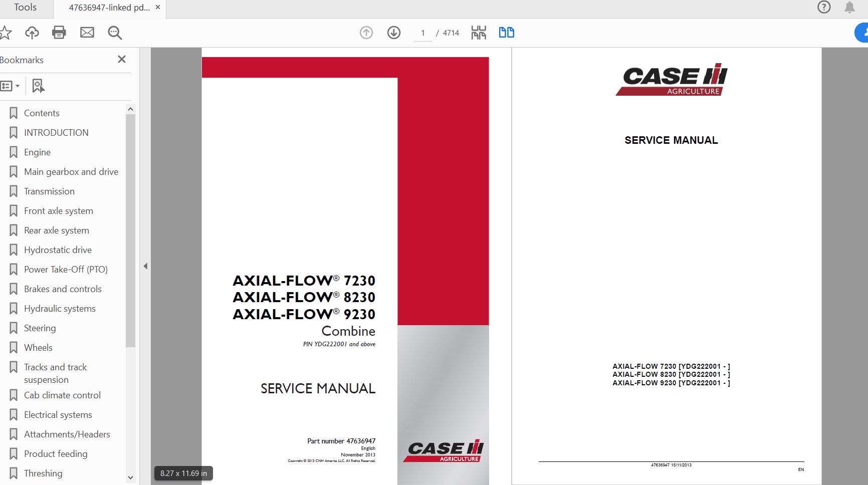Click bookmarks scrollbar down arrow
The width and height of the screenshot is (868, 485).
pyautogui.click(x=130, y=477)
